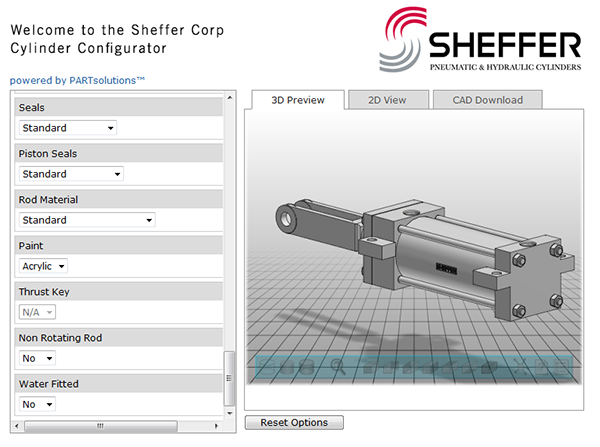Click the Sheffer logo
Image resolution: width=600 pixels, height=447 pixels.
(x=480, y=39)
